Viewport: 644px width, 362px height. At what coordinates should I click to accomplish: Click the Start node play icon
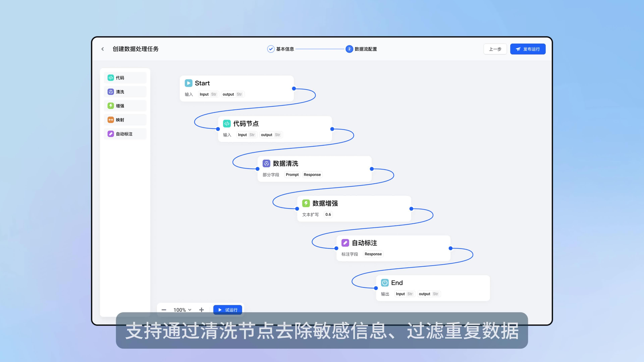click(189, 83)
